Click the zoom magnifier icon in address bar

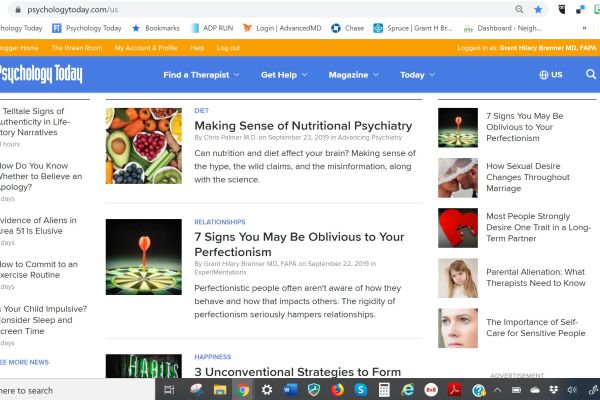519,9
